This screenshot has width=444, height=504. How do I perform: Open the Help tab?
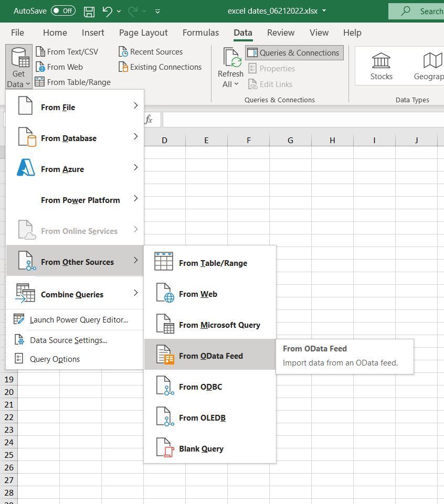click(352, 33)
